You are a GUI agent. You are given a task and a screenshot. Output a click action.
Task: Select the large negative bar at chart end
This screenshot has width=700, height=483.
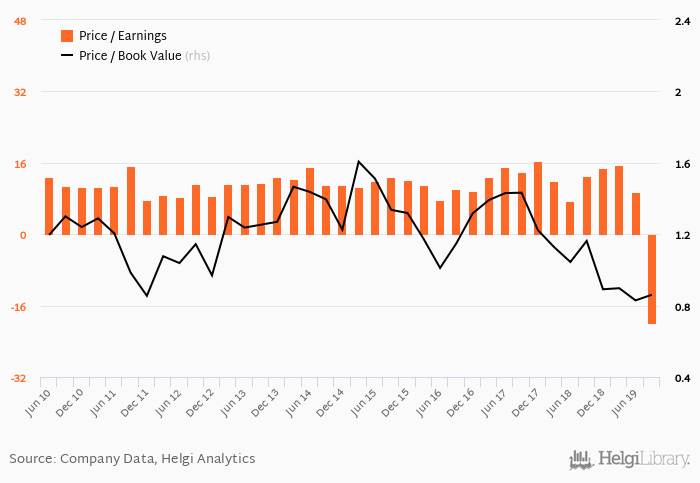pos(652,279)
